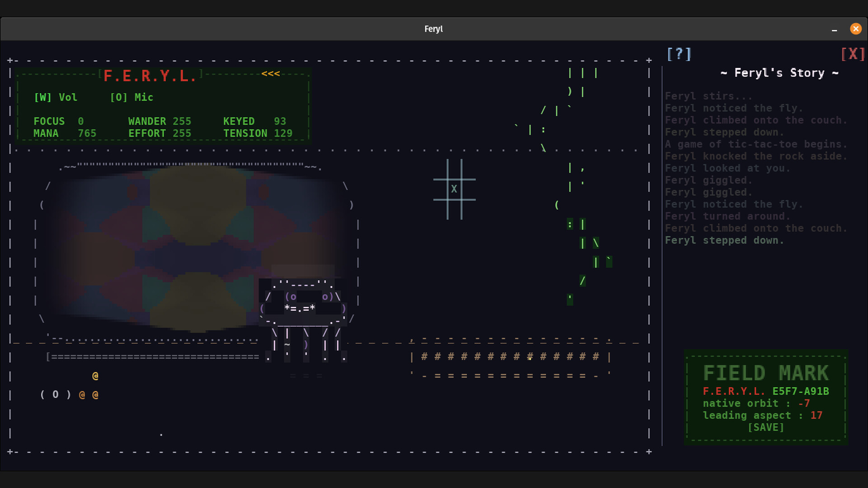
Task: Click the (O) ball on the floor
Action: click(x=56, y=394)
